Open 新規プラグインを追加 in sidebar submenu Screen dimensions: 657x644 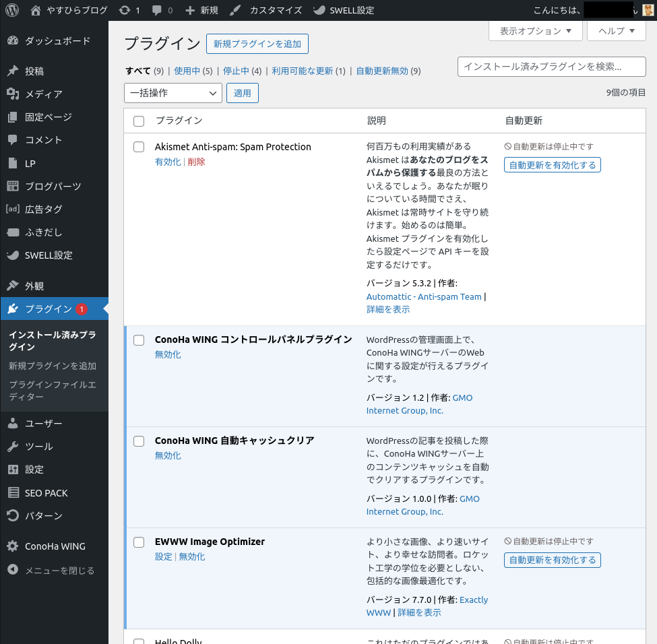(x=53, y=366)
